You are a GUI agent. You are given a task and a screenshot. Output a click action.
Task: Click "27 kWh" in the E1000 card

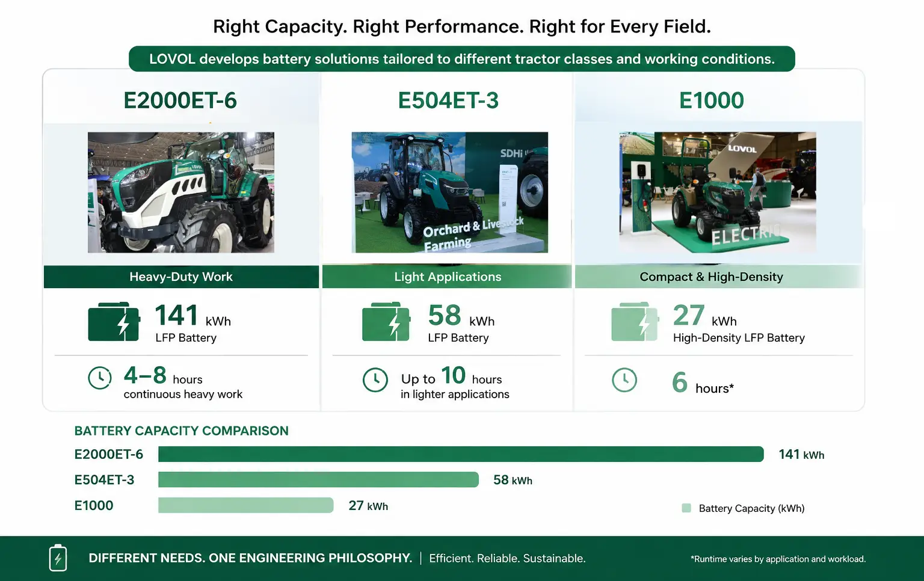[705, 316]
